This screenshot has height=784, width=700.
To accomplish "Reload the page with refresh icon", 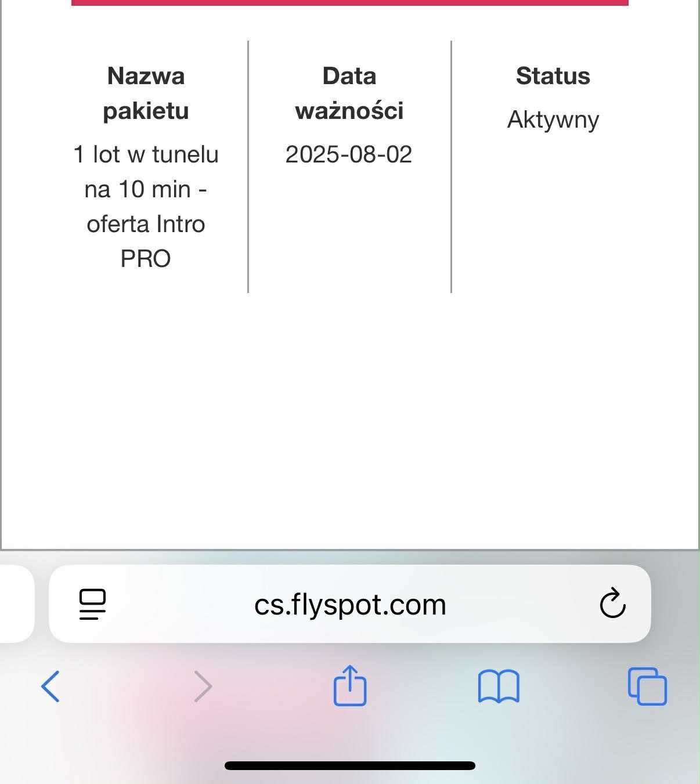I will point(612,604).
